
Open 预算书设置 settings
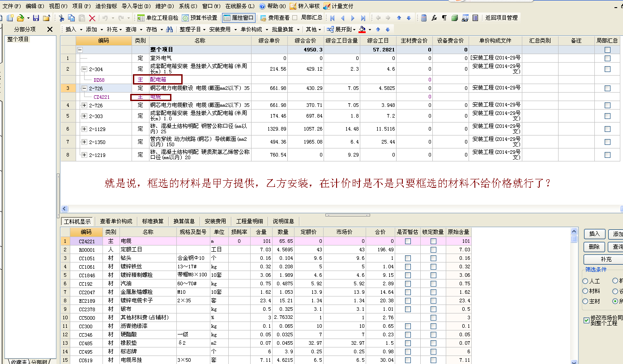point(200,18)
